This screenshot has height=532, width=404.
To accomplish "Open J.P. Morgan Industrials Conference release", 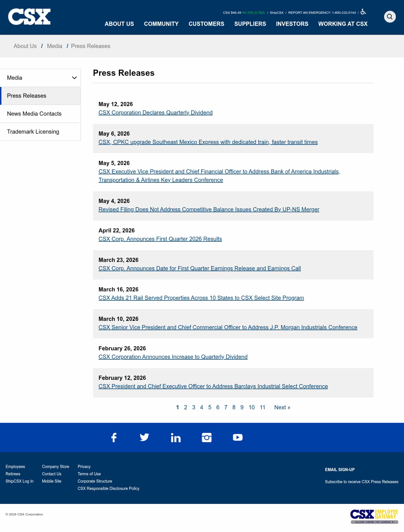I will click(228, 327).
